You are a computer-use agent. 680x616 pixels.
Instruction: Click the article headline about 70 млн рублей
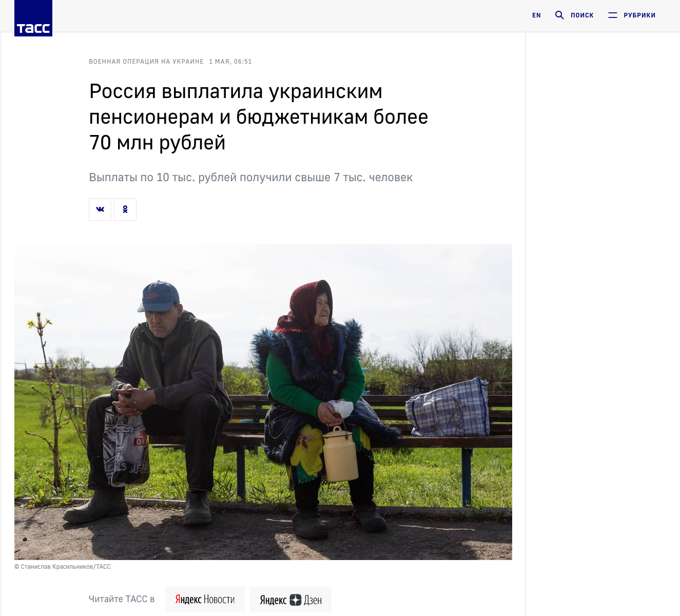(x=258, y=117)
